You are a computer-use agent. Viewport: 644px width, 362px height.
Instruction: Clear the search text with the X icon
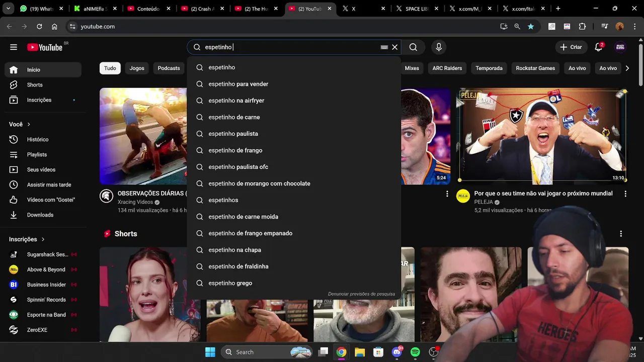tap(395, 47)
